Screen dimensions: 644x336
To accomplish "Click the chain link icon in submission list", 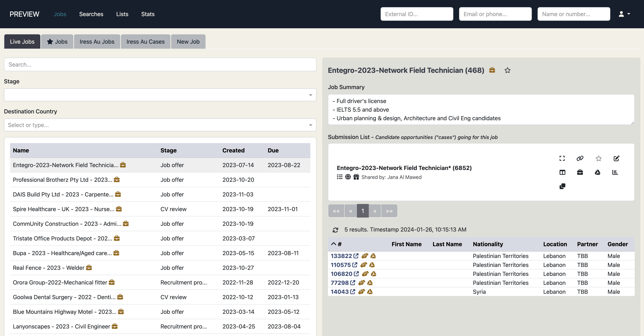I will [x=580, y=158].
